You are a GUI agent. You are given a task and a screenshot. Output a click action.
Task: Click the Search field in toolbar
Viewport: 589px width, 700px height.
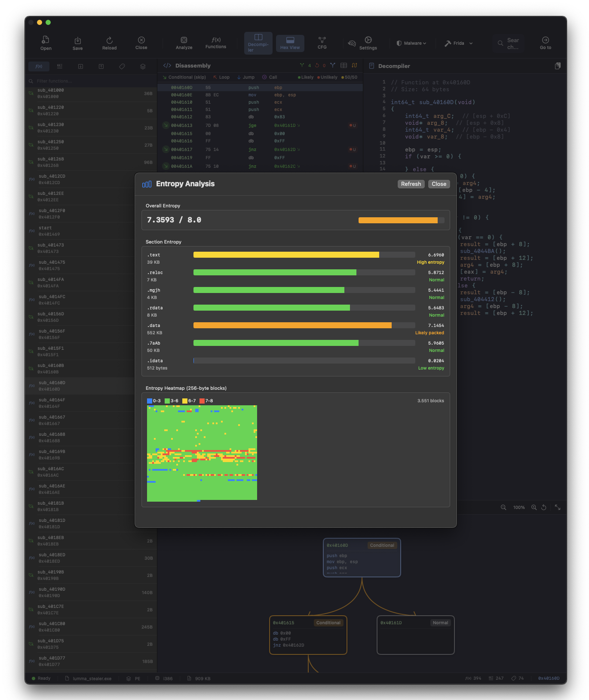[x=509, y=43]
